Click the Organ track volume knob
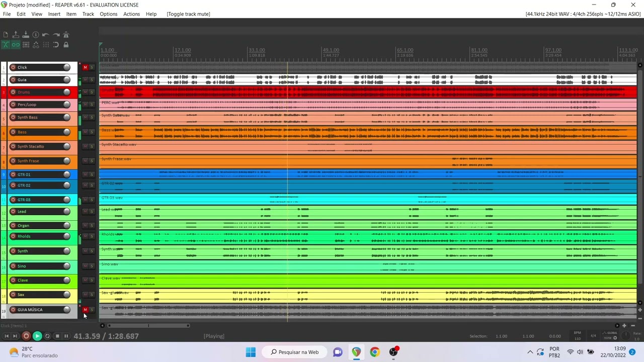The width and height of the screenshot is (644, 362). tap(66, 225)
